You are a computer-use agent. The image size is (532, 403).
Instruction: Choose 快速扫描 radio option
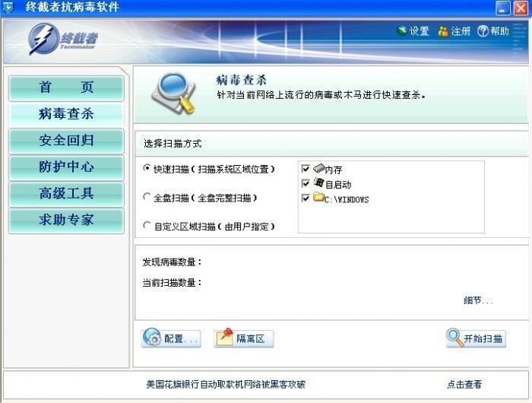[x=147, y=168]
